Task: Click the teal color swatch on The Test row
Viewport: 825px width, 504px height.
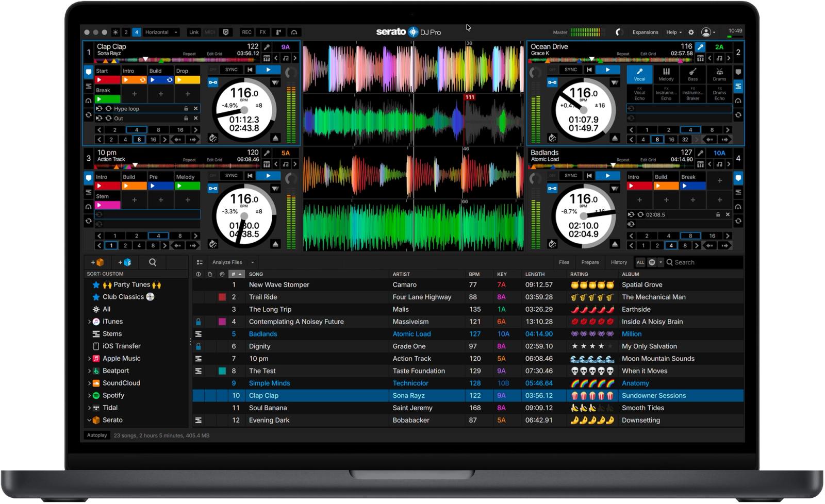Action: tap(222, 371)
